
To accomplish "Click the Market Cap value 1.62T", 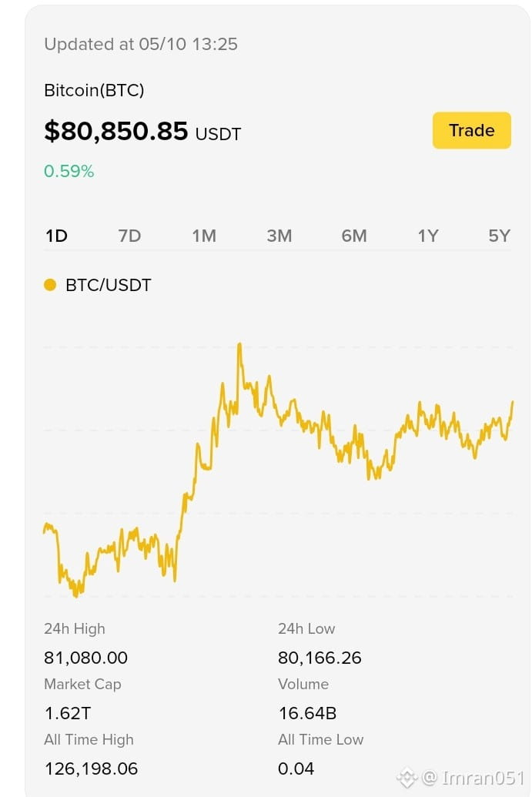I will pyautogui.click(x=67, y=713).
